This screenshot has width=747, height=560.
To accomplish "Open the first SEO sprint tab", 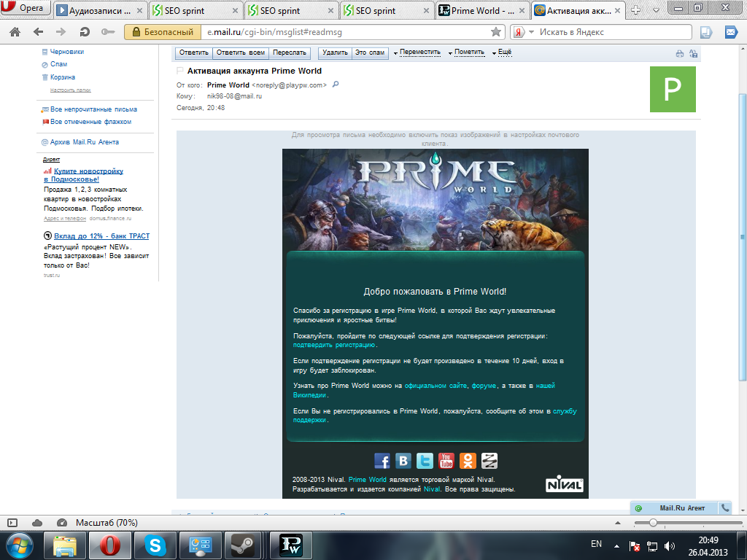I will 196,10.
